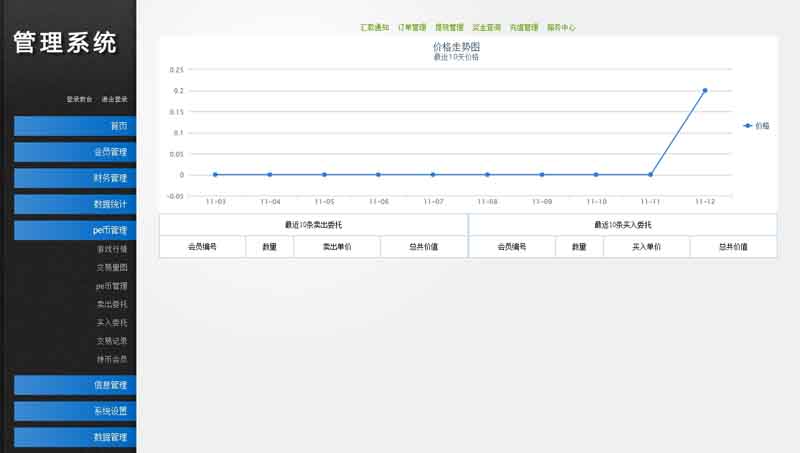Open 卖出委托 submenu item

click(112, 304)
